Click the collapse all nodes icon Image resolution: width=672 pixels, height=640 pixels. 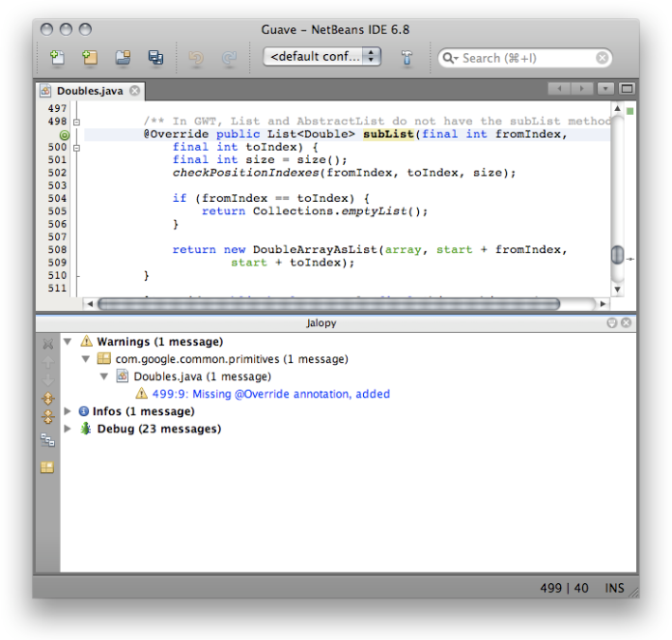48,417
